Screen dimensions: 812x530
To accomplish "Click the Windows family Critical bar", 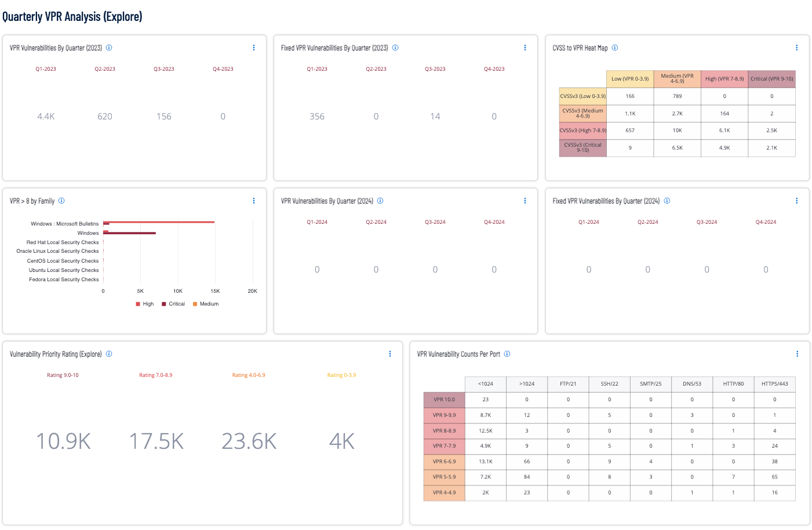I will 129,233.
